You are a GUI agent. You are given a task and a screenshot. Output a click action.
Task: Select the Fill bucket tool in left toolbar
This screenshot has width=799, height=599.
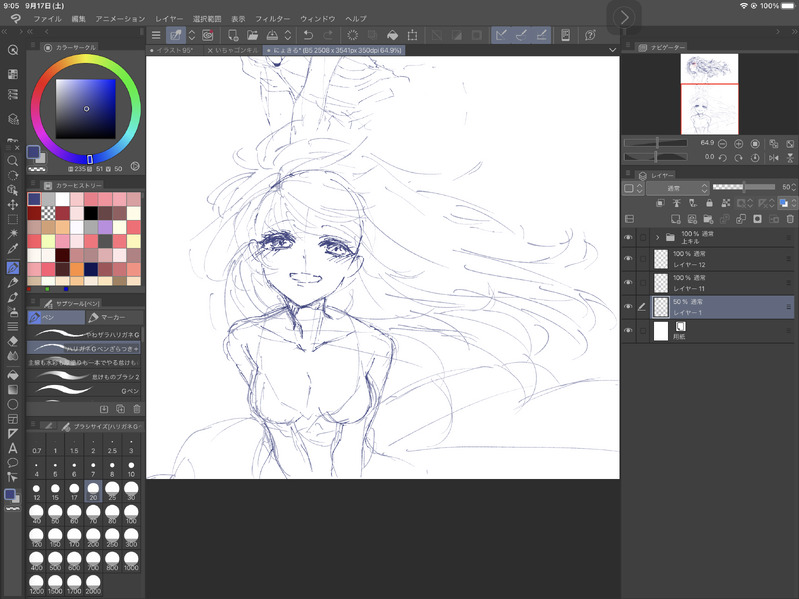[13, 375]
